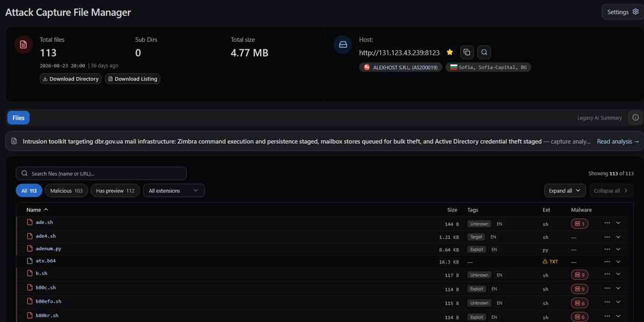Follow the Read analysis link
The width and height of the screenshot is (644, 322).
click(618, 142)
